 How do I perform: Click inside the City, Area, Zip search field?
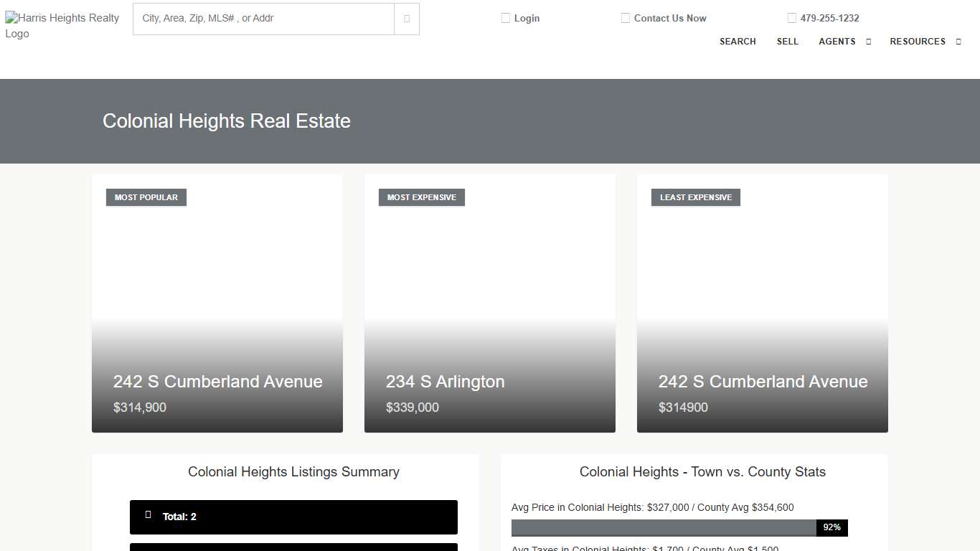click(263, 19)
